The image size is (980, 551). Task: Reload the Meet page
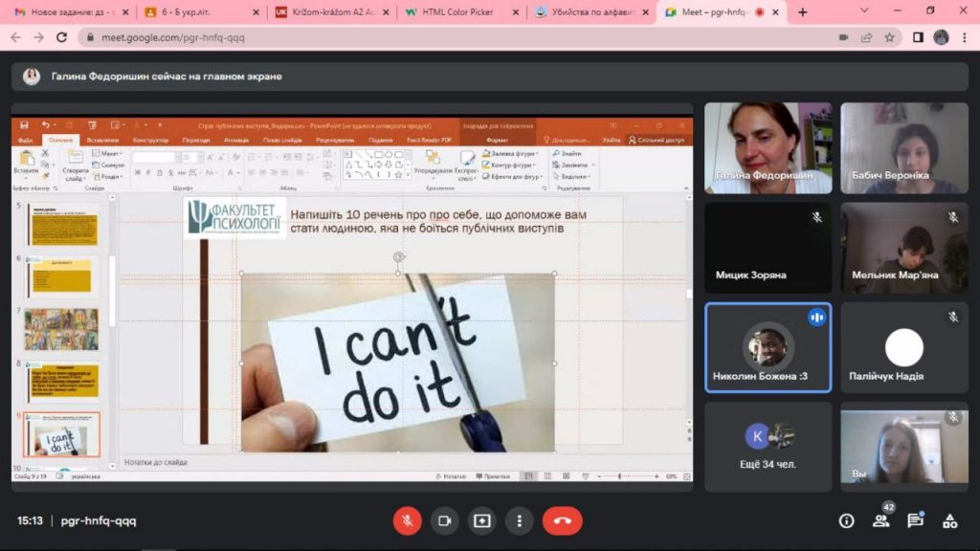[62, 37]
